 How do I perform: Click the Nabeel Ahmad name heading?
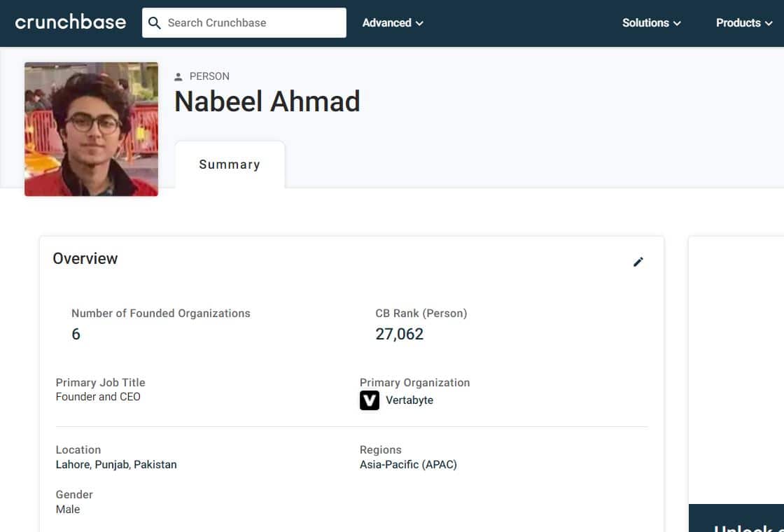click(267, 101)
